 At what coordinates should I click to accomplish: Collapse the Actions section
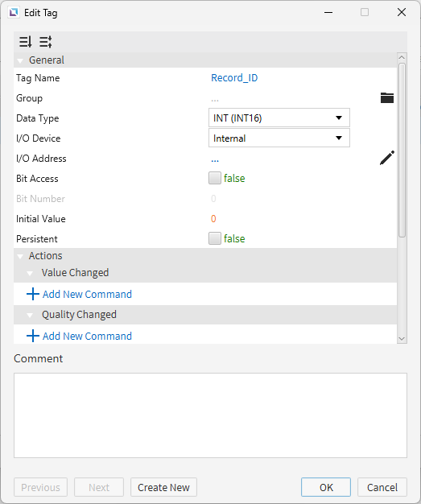[x=20, y=257]
